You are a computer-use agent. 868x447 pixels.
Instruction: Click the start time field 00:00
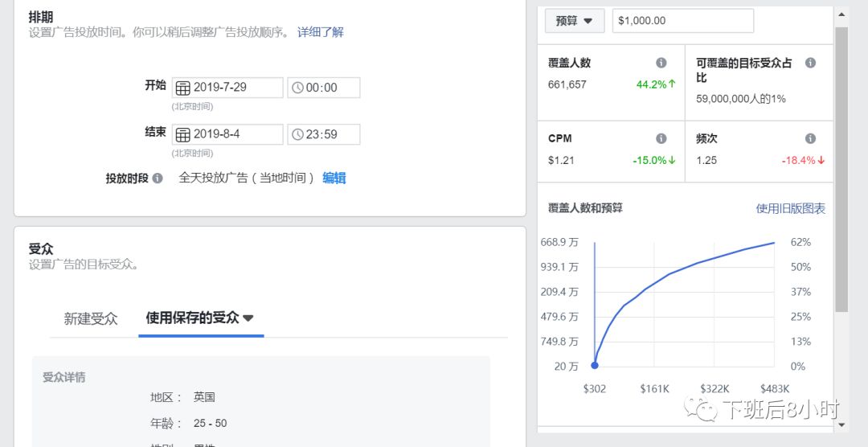324,88
